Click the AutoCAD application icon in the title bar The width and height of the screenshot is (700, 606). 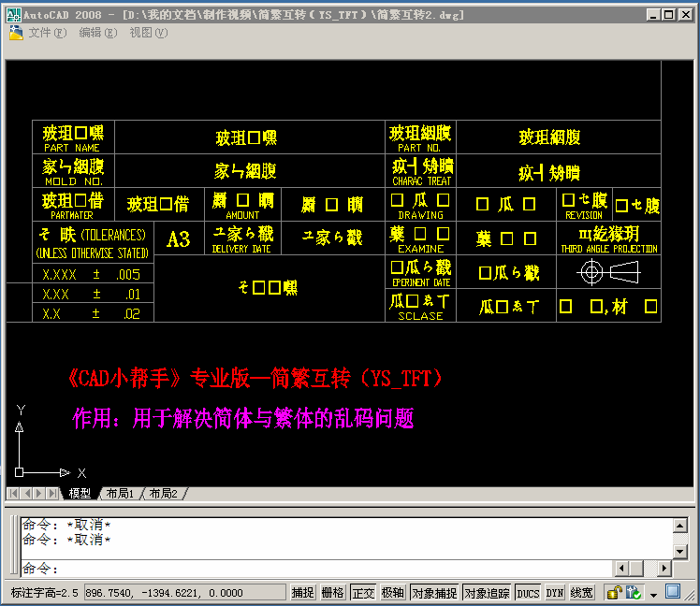13,15
